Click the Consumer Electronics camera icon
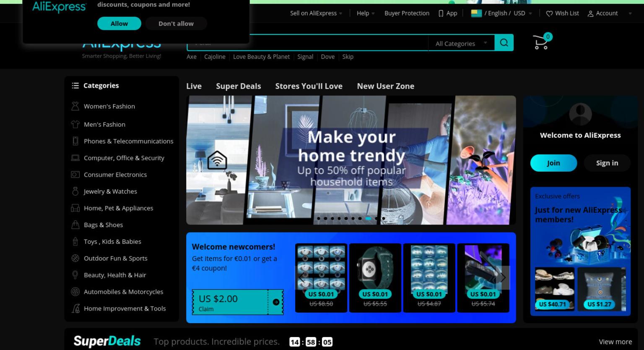Screen dimensions: 644x350 (75, 175)
